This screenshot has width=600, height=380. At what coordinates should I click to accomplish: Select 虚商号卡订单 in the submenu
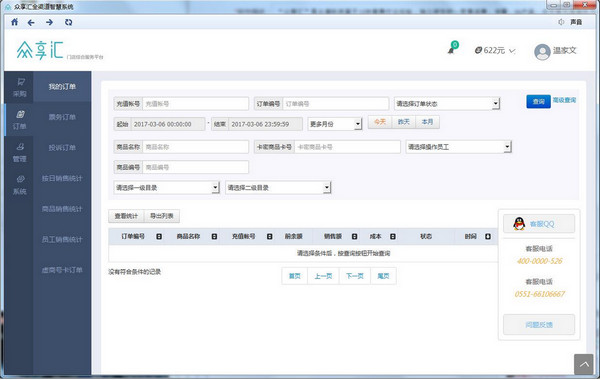click(62, 270)
